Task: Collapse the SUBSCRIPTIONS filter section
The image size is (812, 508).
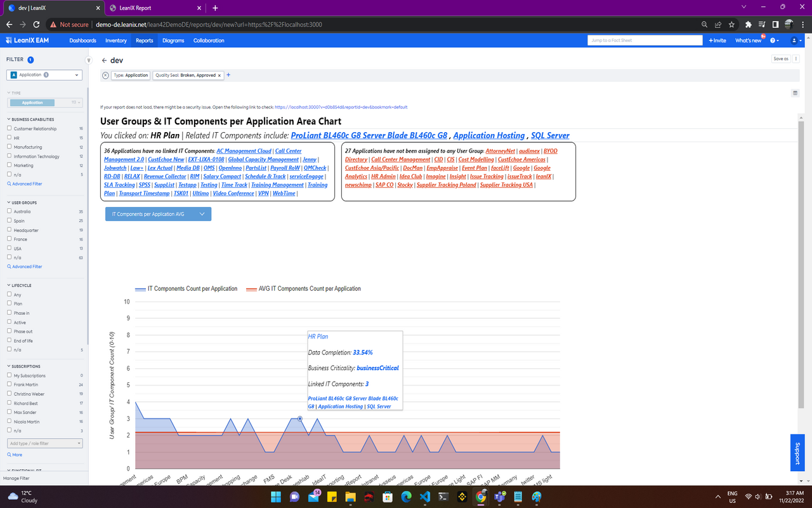Action: coord(23,366)
